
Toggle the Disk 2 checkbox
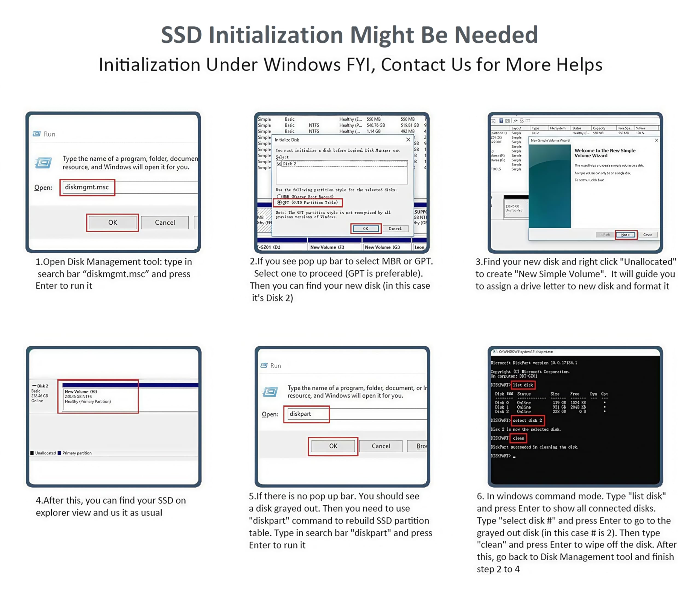(x=279, y=164)
